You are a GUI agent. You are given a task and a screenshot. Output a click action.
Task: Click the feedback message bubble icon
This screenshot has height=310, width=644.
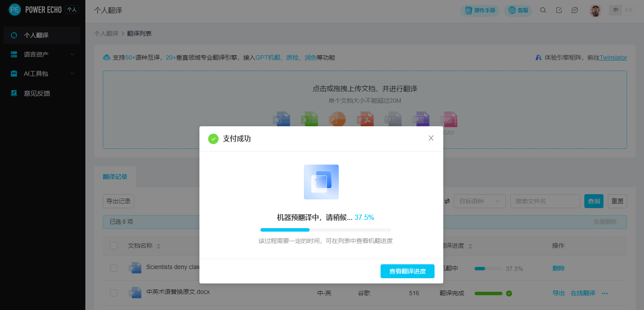(575, 10)
